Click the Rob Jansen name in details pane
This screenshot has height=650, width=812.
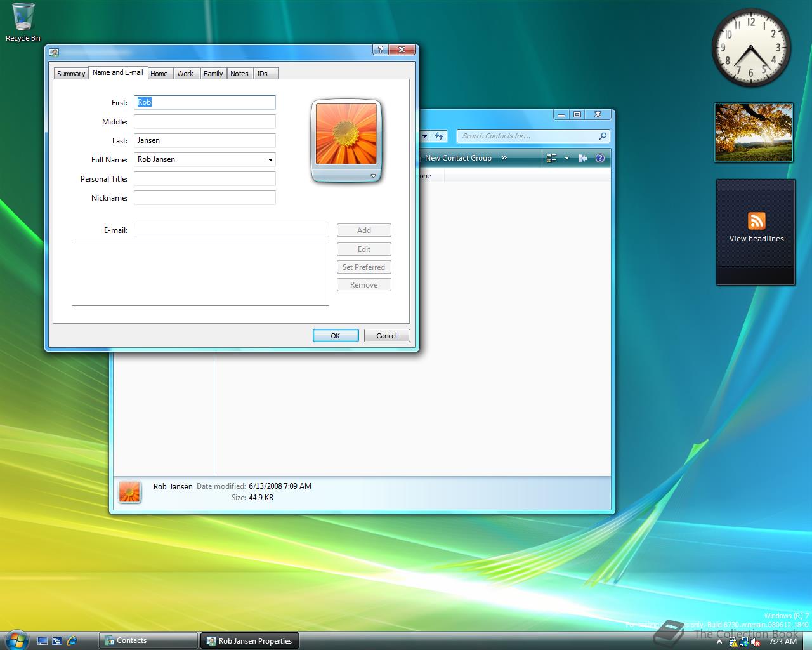[173, 487]
